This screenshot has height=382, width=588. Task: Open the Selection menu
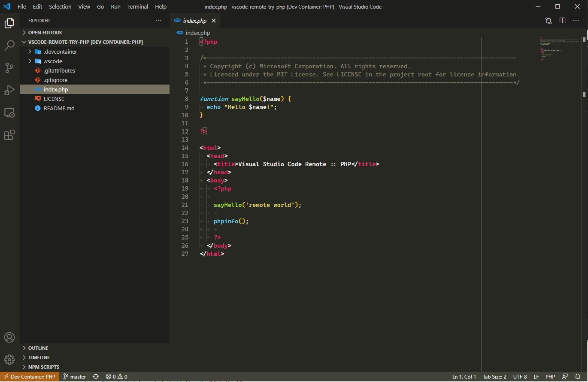pyautogui.click(x=60, y=6)
